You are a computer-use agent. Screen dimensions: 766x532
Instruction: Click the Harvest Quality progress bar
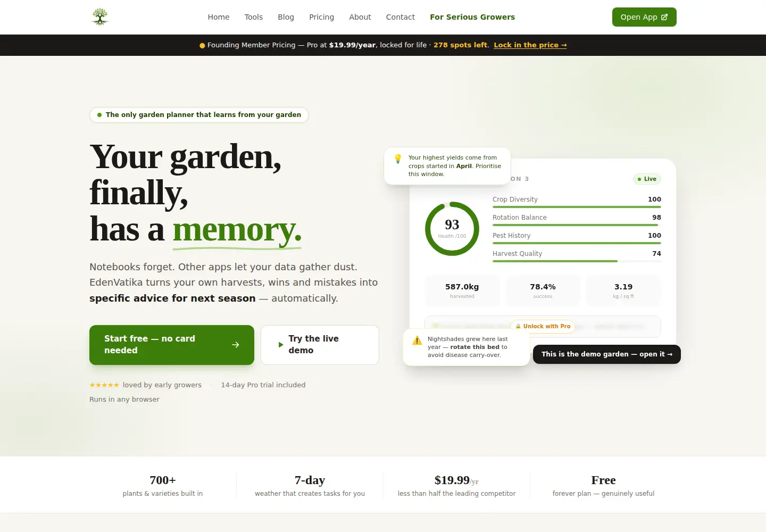coord(577,261)
